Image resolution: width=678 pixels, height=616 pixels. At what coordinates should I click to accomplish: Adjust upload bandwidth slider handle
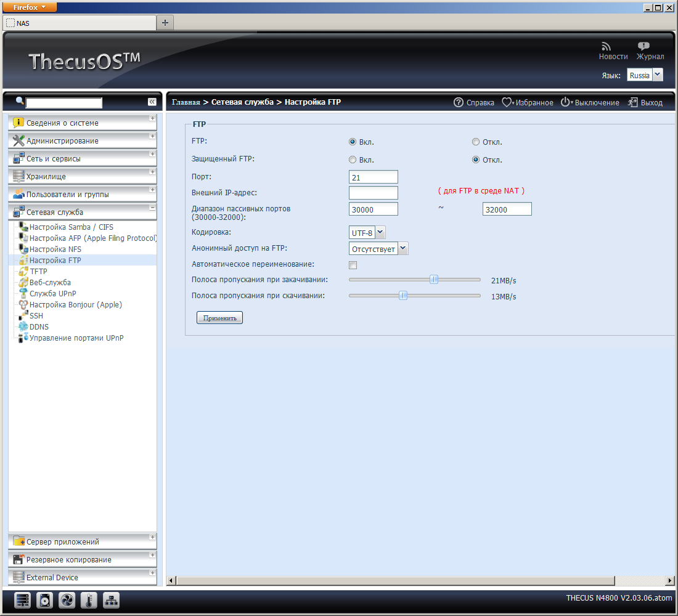434,280
